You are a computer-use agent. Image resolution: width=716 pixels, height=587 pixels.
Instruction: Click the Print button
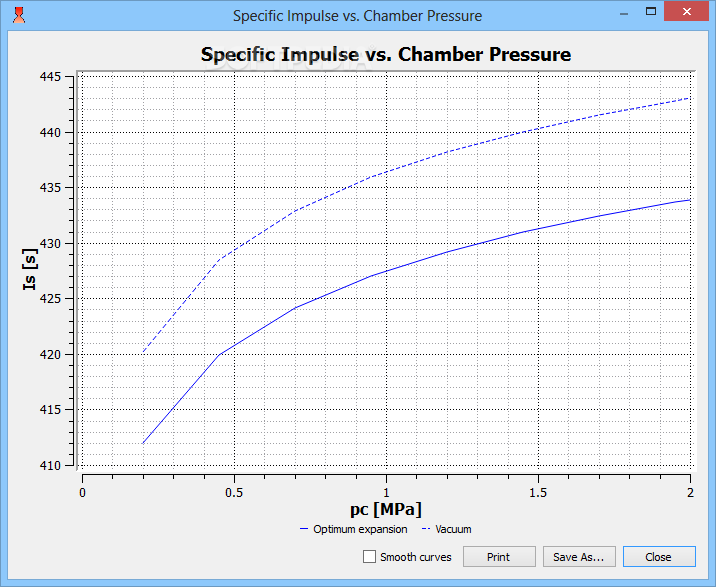click(x=499, y=557)
